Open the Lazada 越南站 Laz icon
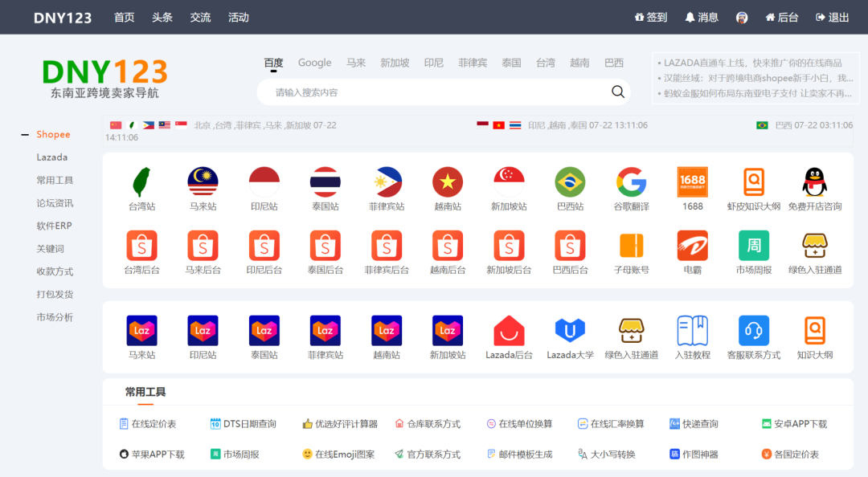Viewport: 868px width, 477px height. click(x=387, y=330)
